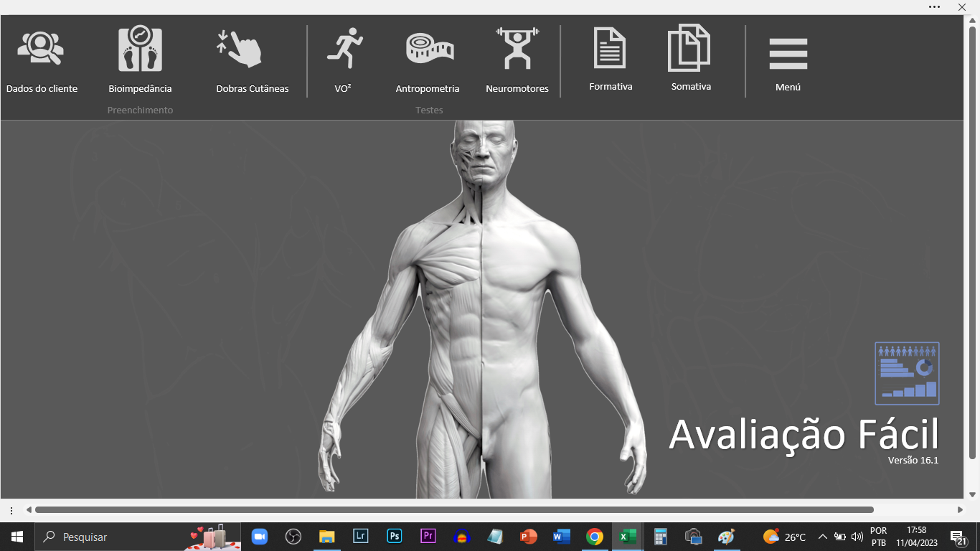Click the three-dots options at top right
The height and width of the screenshot is (551, 980).
coord(934,6)
